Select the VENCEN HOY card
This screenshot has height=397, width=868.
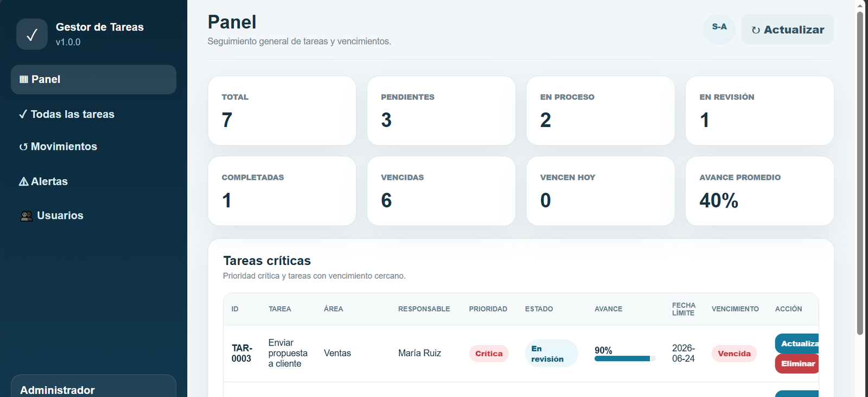(601, 191)
